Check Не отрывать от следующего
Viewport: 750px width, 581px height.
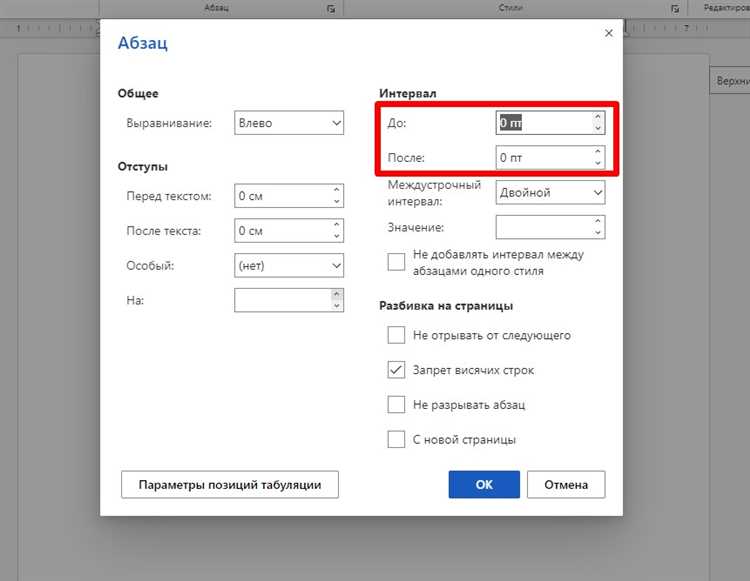pyautogui.click(x=396, y=335)
